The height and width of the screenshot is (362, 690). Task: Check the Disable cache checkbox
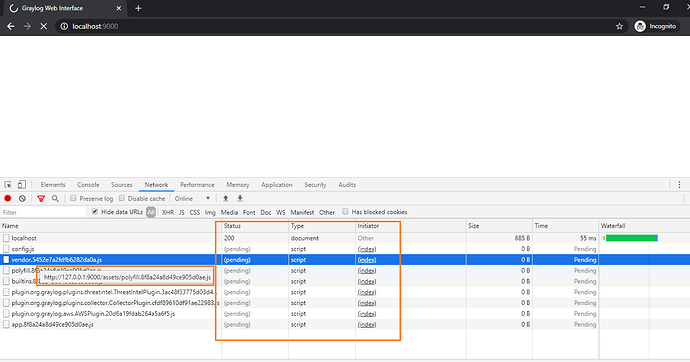pyautogui.click(x=122, y=198)
